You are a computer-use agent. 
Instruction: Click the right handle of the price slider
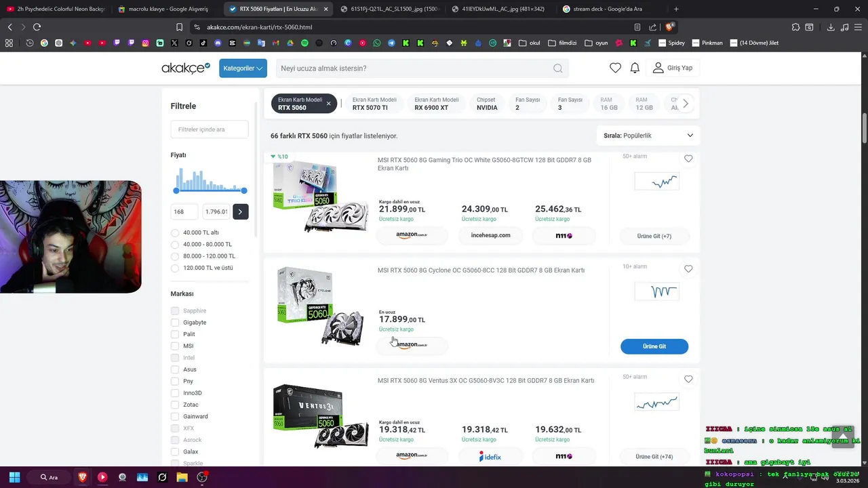244,190
